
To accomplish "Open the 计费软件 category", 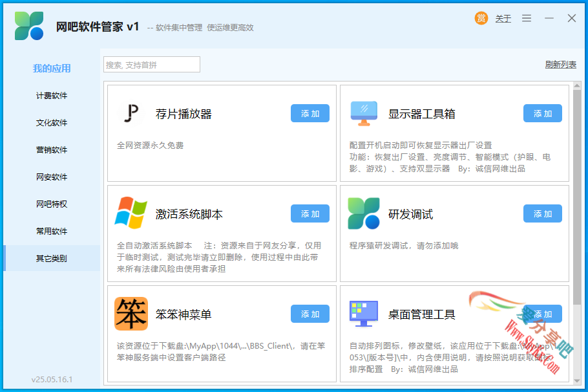I will point(52,96).
